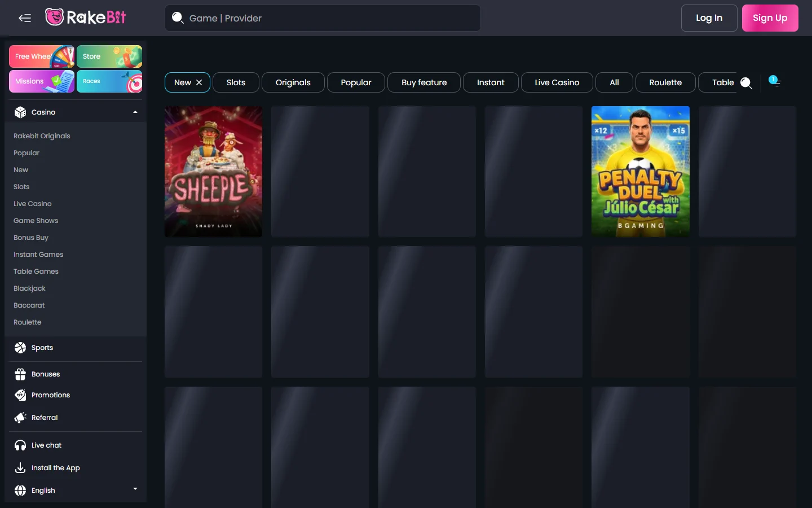This screenshot has width=812, height=508.
Task: Open the RakeBit logo home link
Action: click(86, 17)
